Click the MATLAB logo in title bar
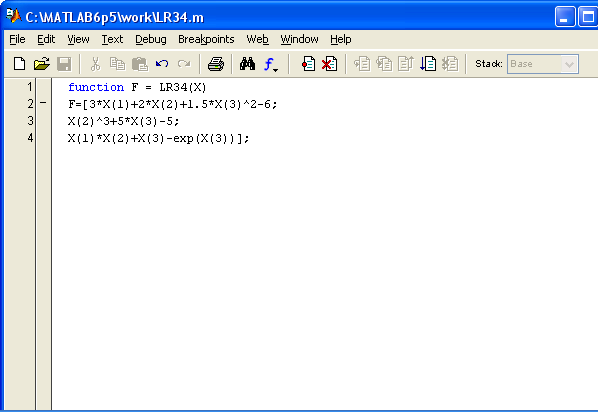The width and height of the screenshot is (598, 412). tap(14, 16)
